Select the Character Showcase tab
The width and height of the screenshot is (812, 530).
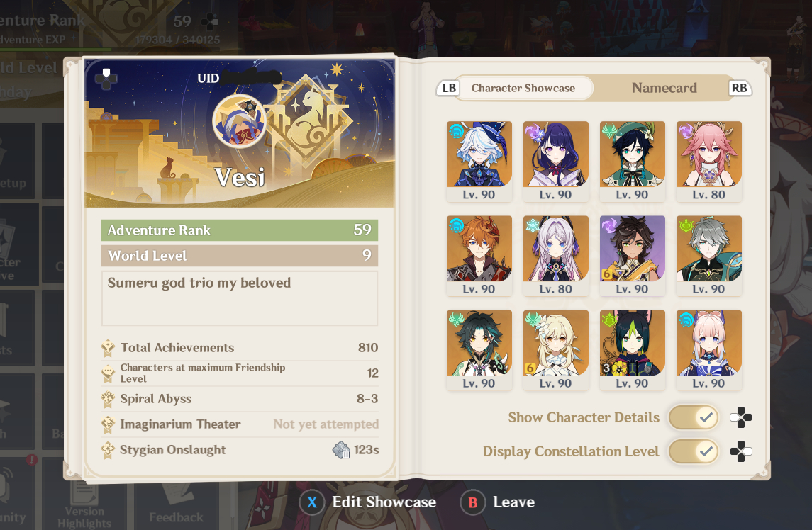pos(523,88)
